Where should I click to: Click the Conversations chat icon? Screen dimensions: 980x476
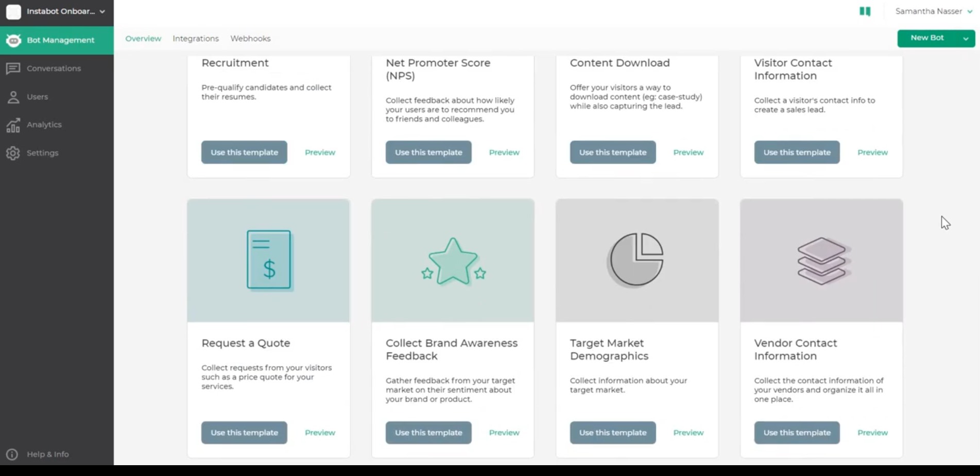tap(13, 69)
